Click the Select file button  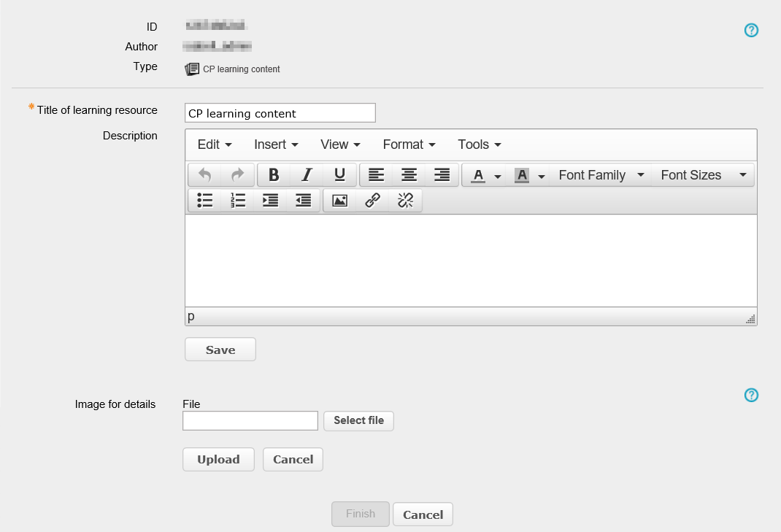[x=358, y=420]
